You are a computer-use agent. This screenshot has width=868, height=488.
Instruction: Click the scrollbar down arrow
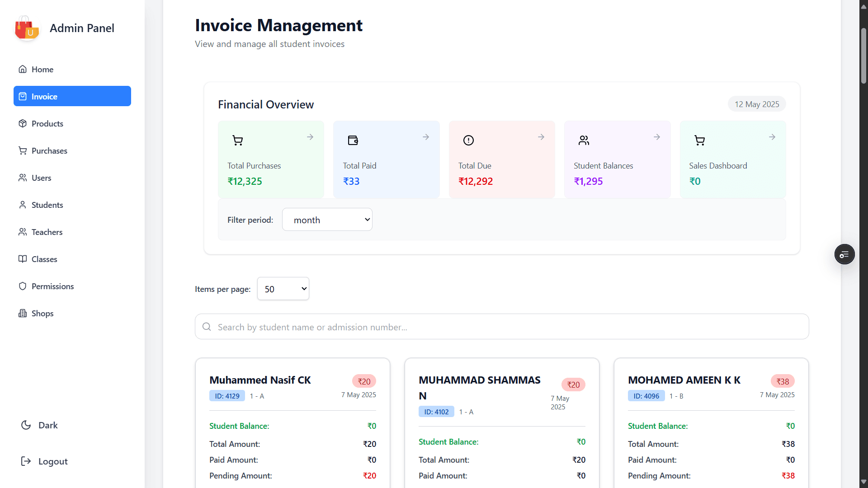click(863, 482)
